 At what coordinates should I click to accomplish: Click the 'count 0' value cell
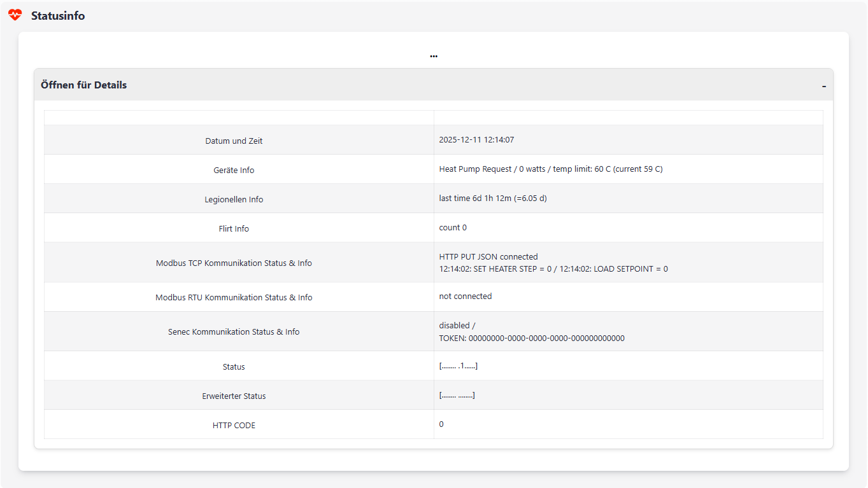click(x=453, y=227)
